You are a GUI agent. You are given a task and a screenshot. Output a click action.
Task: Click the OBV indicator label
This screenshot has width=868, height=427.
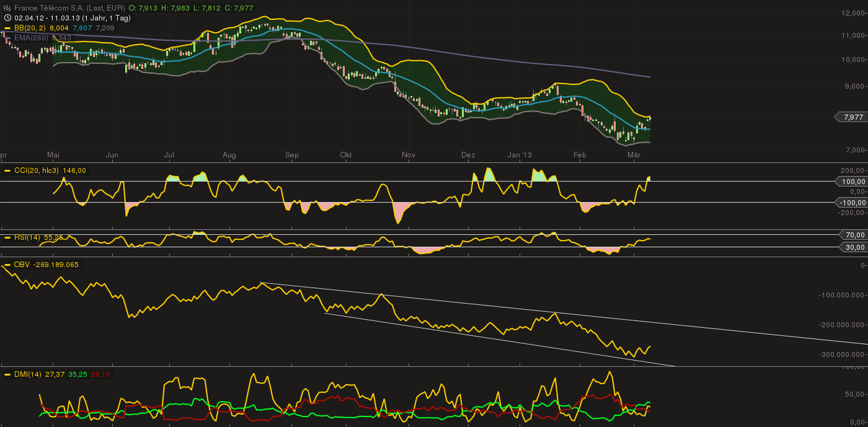[22, 265]
